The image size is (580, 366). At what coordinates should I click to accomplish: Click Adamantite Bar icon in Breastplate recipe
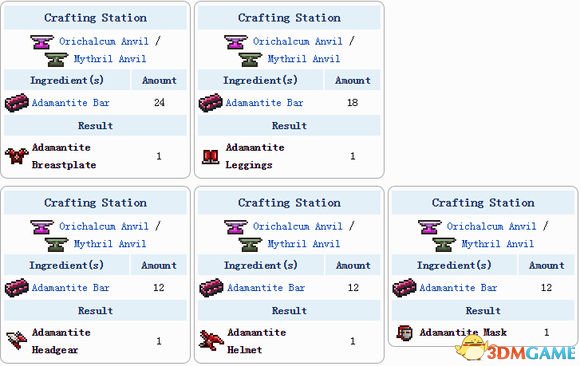pos(17,103)
